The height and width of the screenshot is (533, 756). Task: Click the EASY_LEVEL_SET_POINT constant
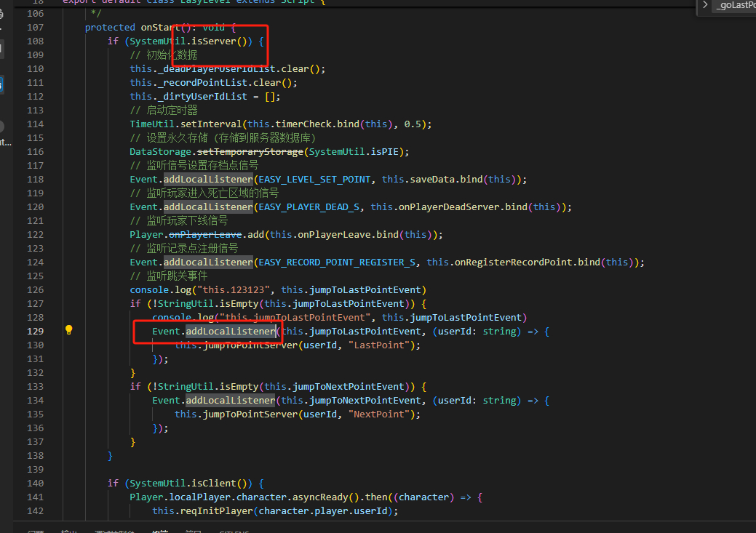coord(314,180)
